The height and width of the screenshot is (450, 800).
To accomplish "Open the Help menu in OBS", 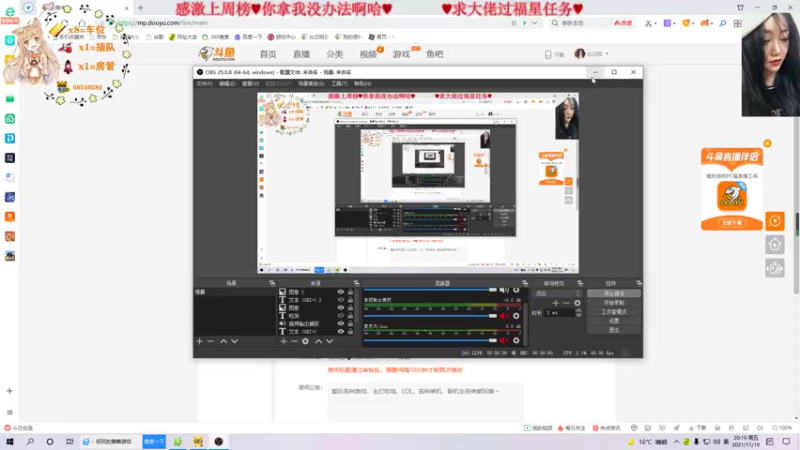I will coord(362,83).
